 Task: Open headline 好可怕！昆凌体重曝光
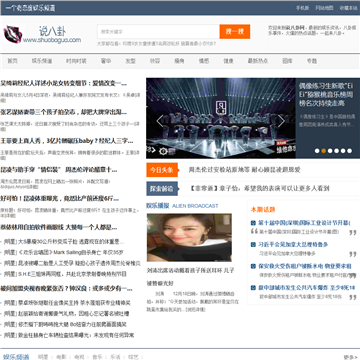(x=60, y=199)
